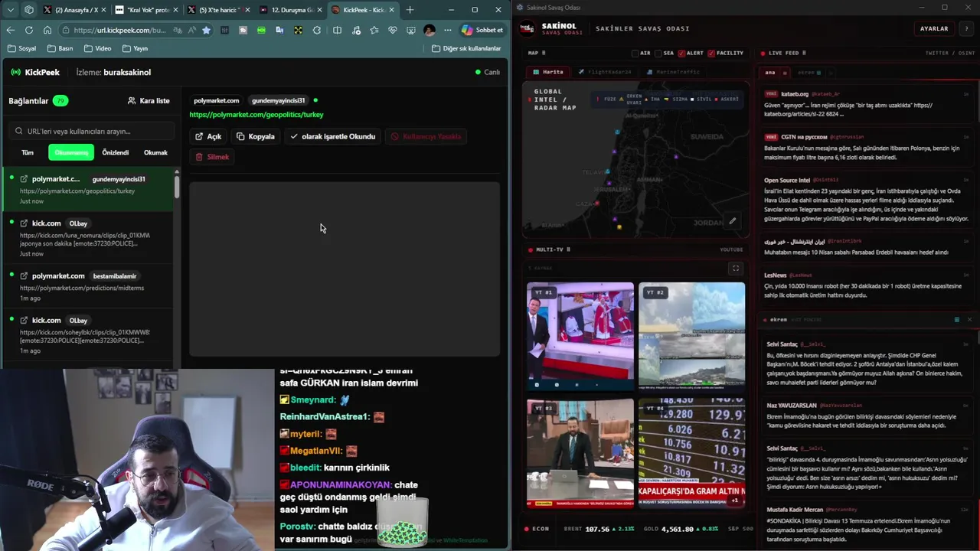Click the grid icon in ekrem panel header
This screenshot has height=551, width=980.
pyautogui.click(x=957, y=319)
